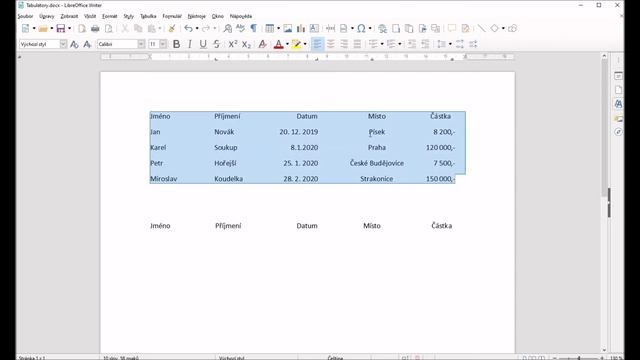Open the font color dropdown arrow
The image size is (640, 360).
pyautogui.click(x=287, y=44)
